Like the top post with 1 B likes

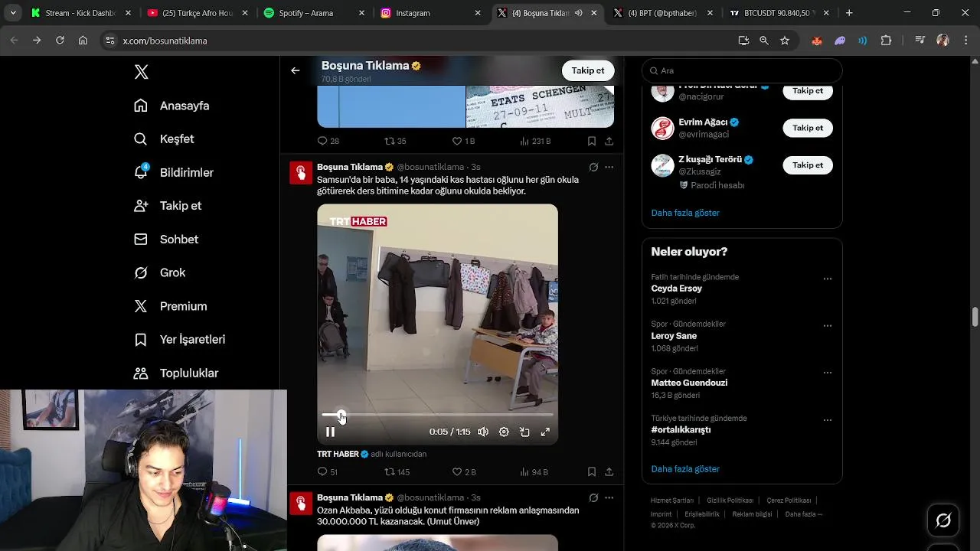pos(463,142)
